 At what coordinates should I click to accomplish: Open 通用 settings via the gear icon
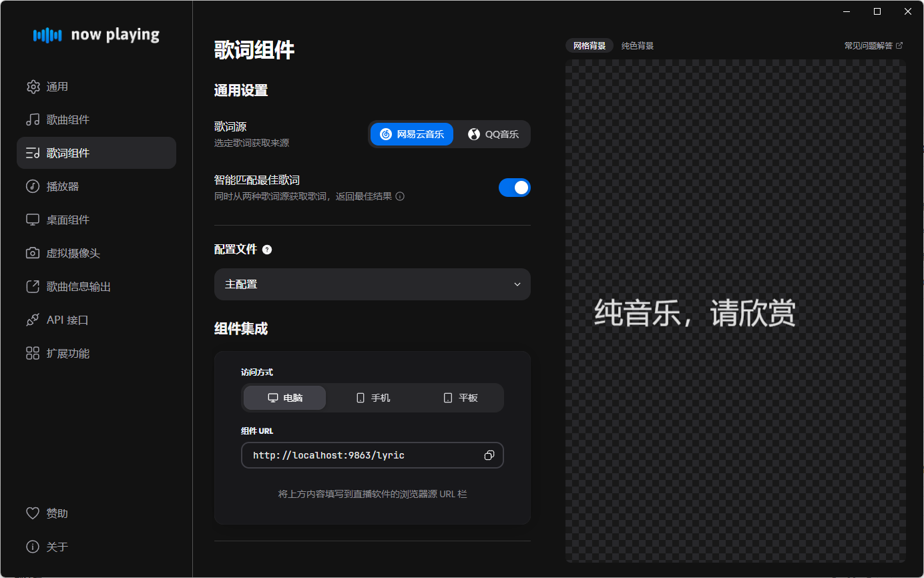pyautogui.click(x=33, y=87)
